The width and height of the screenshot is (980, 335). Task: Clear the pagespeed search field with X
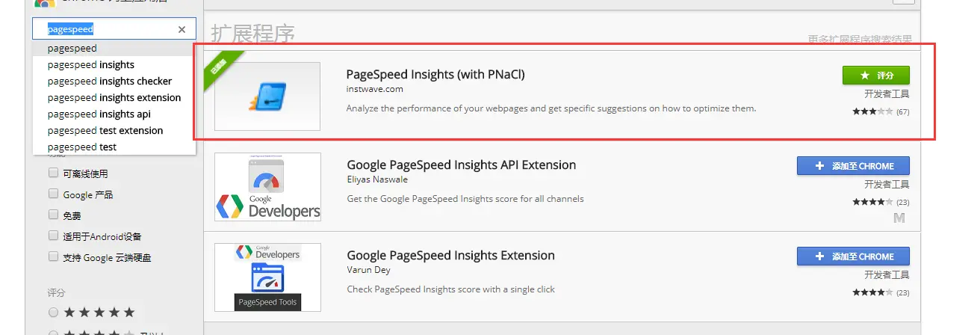pyautogui.click(x=182, y=30)
